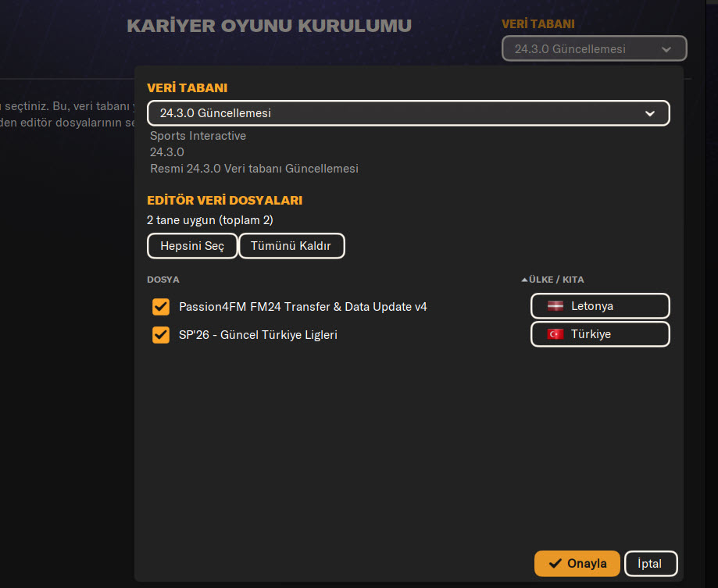Viewport: 718px width, 588px height.
Task: Sort by the Ülke / Kıta column header
Action: pyautogui.click(x=556, y=280)
